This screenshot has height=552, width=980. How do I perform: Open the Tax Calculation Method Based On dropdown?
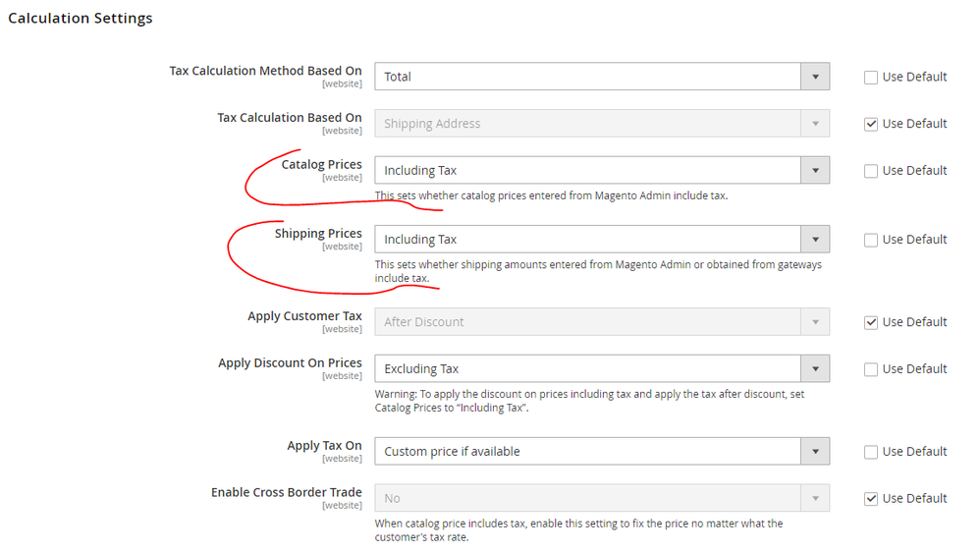point(601,77)
